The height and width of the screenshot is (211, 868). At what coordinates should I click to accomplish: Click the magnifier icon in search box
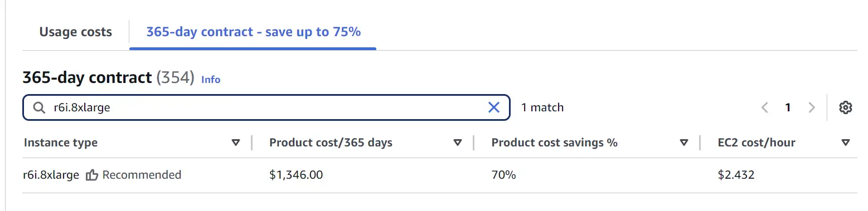[39, 107]
